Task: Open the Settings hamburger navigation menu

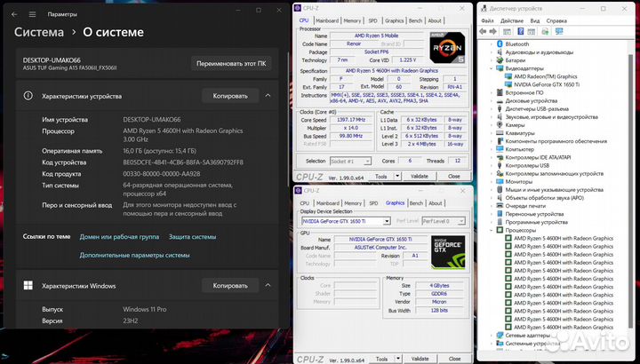Action: 32,14
